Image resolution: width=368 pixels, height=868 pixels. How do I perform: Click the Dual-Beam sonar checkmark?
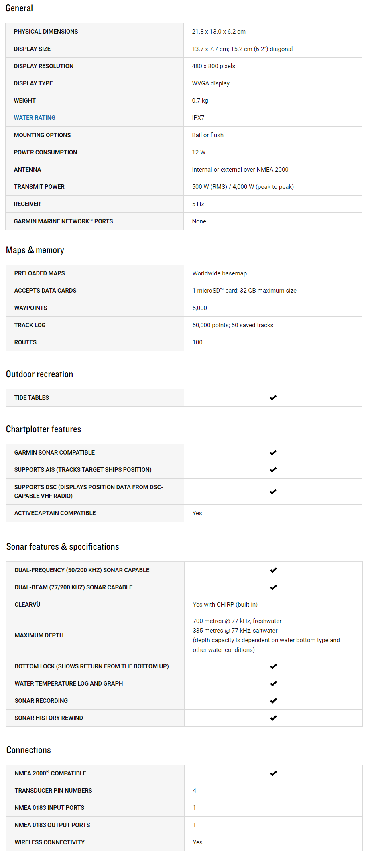[x=274, y=587]
